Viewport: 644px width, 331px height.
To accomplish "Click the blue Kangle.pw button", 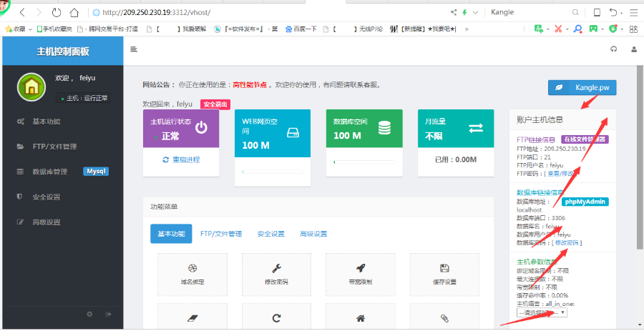I will pyautogui.click(x=582, y=87).
